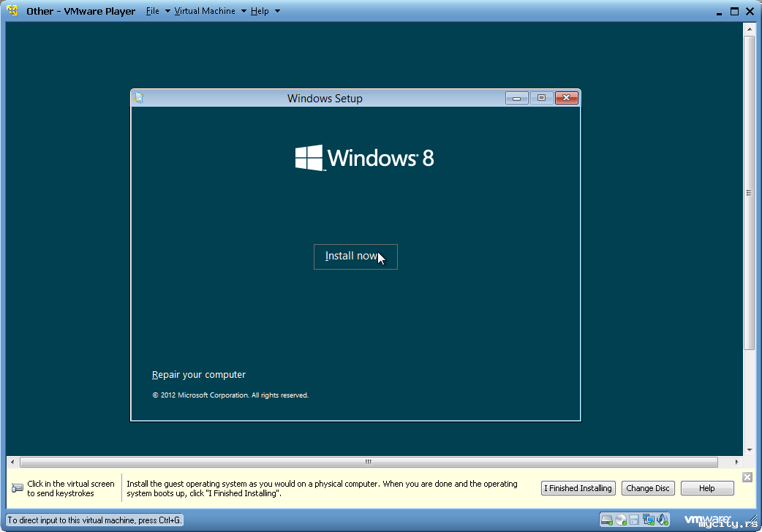
Task: Click the horizontal scrollbar left arrow
Action: tap(12, 462)
